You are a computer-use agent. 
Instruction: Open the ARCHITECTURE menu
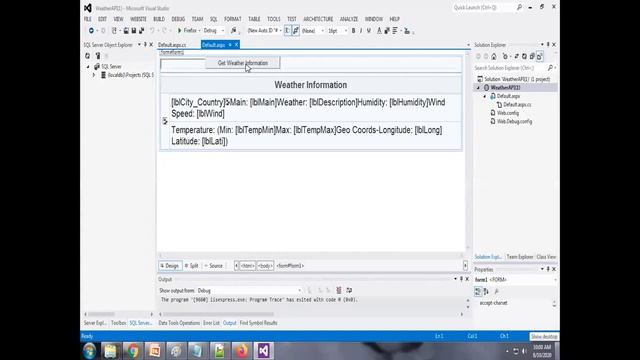(x=318, y=19)
